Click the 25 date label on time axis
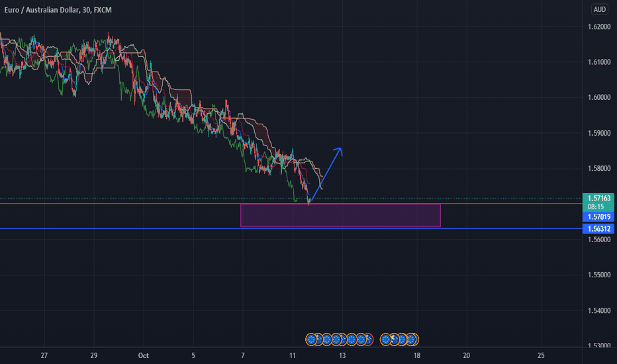 [541, 356]
